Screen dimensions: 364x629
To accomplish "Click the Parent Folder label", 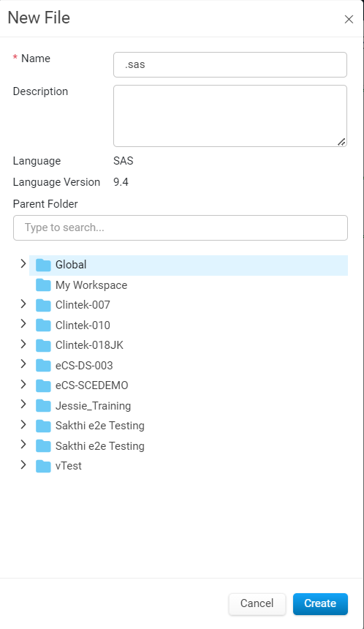I will pos(45,204).
